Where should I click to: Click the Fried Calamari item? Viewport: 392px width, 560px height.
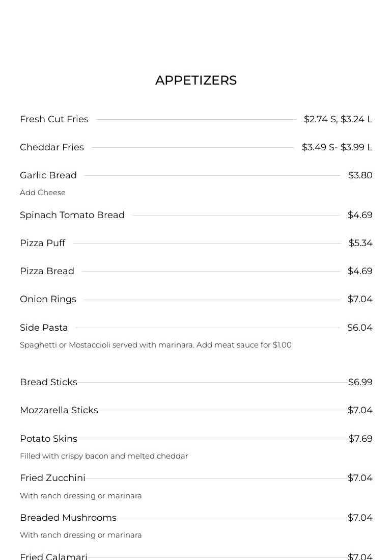tap(53, 556)
